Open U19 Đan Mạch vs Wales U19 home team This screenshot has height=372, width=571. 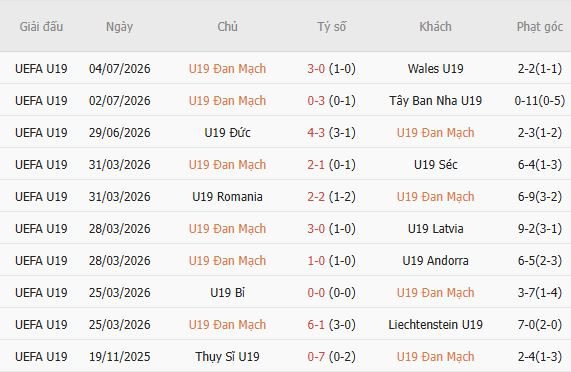(x=227, y=68)
